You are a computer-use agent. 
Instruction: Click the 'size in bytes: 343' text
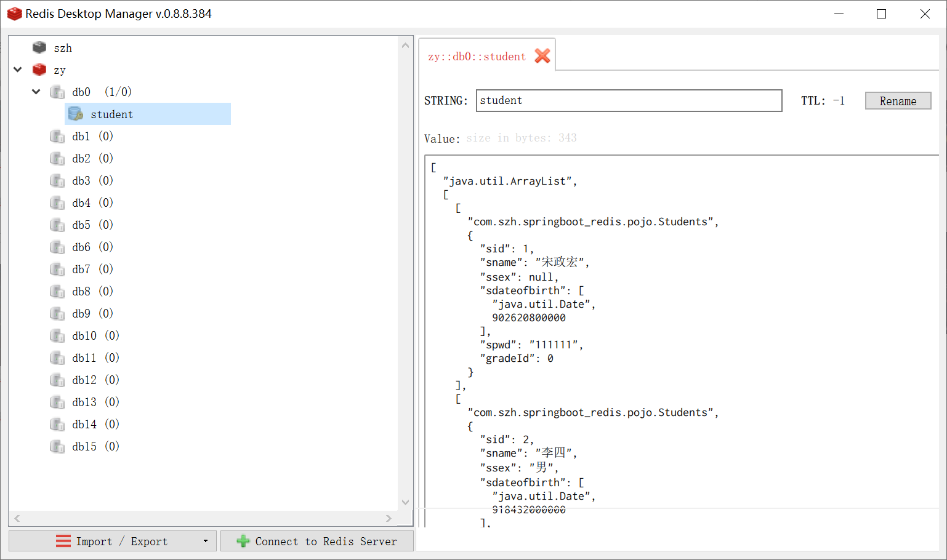[x=522, y=138]
